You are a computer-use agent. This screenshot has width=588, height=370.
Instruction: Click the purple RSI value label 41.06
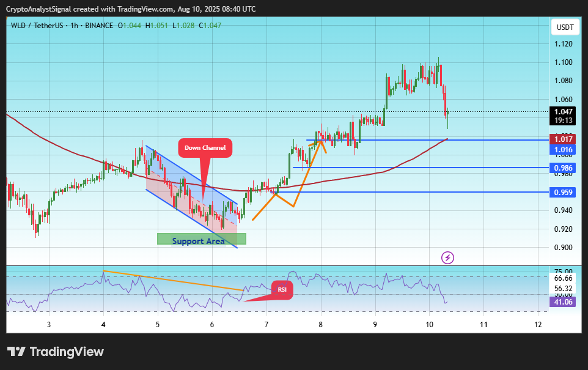[x=563, y=302]
